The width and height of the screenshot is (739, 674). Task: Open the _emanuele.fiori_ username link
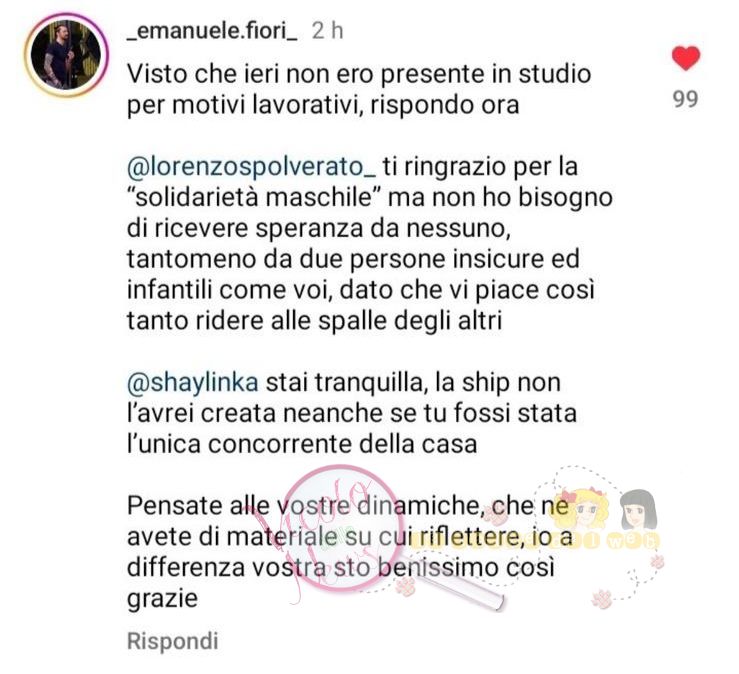tap(212, 31)
